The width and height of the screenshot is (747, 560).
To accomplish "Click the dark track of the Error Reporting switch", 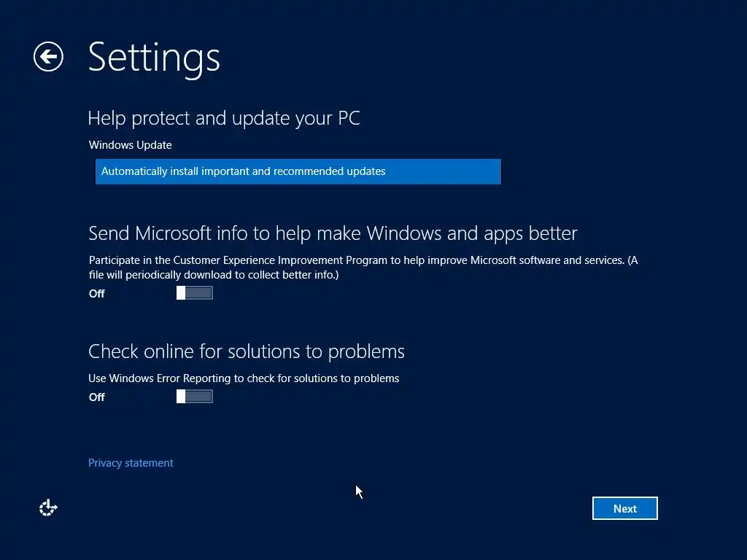I will [x=200, y=397].
